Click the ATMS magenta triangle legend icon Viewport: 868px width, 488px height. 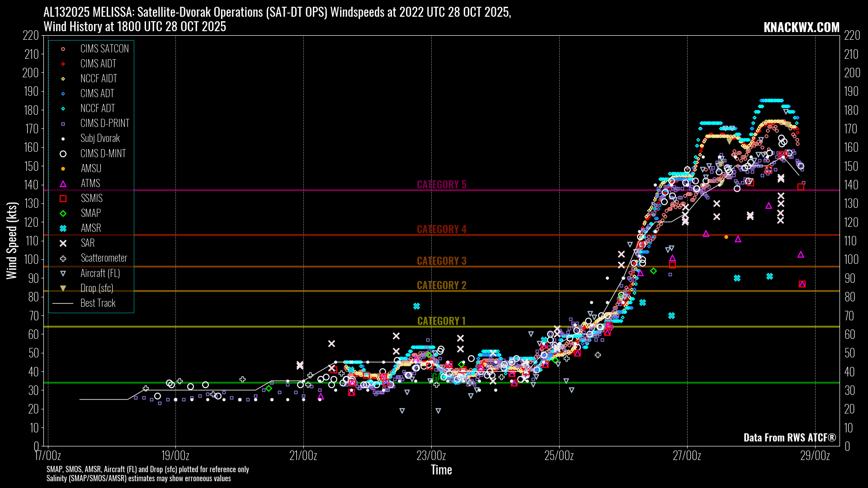63,184
